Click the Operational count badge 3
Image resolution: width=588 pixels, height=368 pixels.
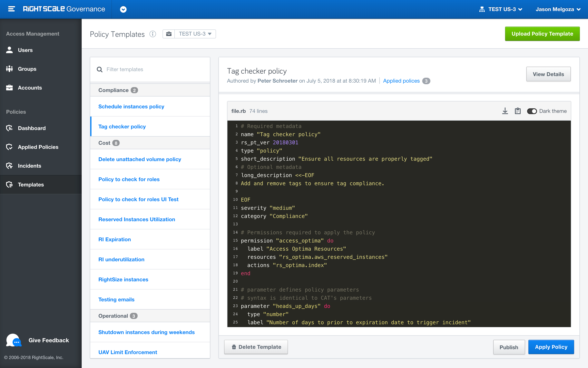[x=134, y=316]
